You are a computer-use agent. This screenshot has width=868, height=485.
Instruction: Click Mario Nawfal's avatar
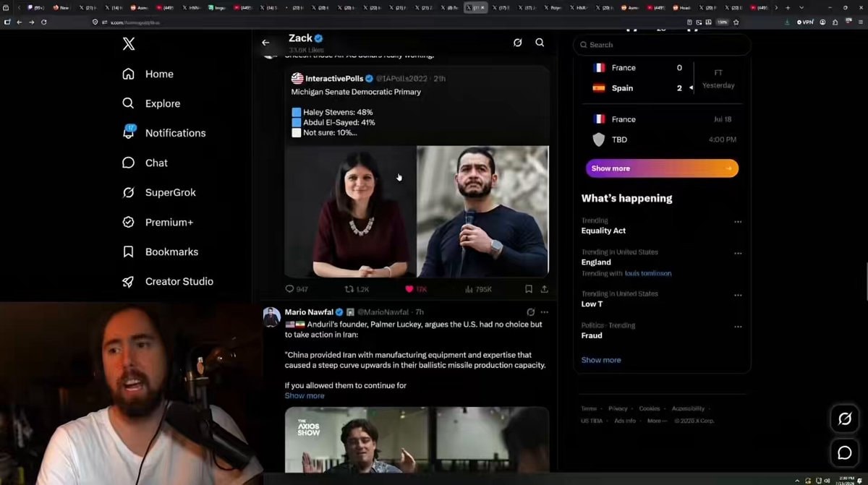pos(271,317)
